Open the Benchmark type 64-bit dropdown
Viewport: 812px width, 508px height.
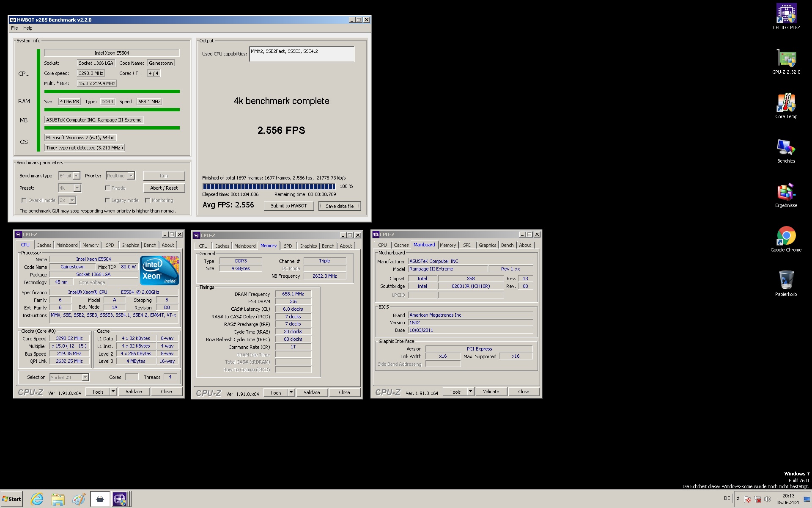click(77, 176)
